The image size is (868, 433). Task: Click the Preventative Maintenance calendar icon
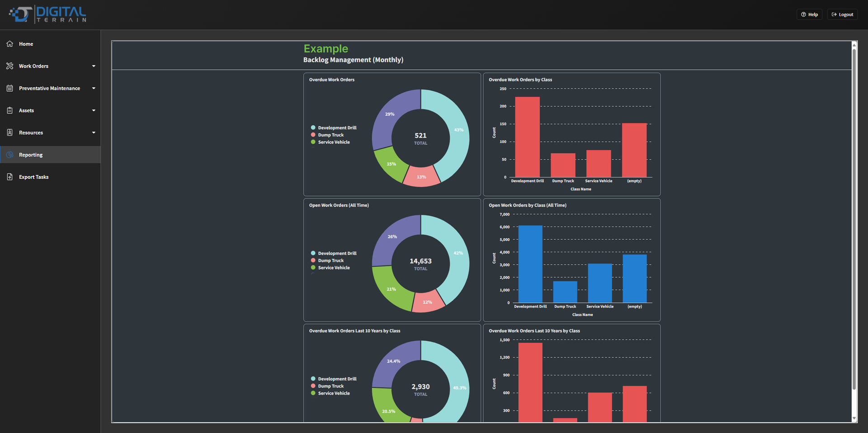point(10,88)
